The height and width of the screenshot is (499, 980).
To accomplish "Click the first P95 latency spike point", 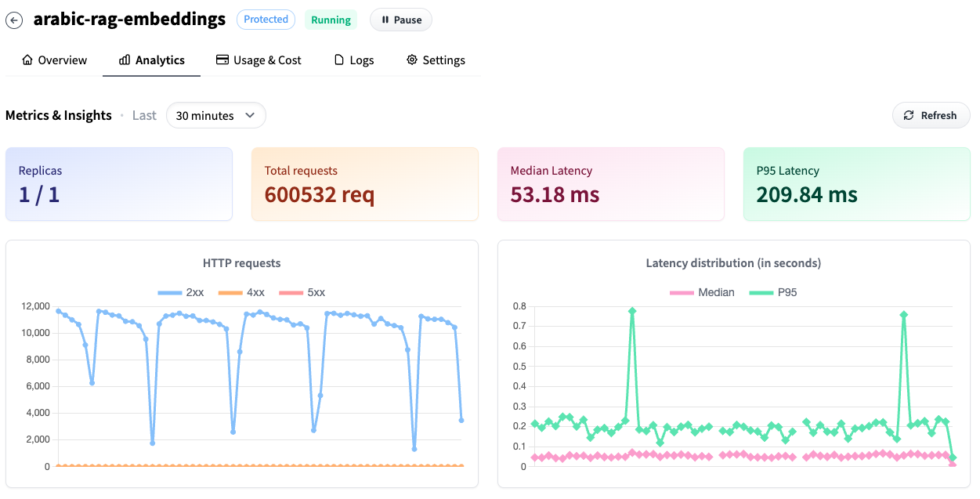I will tap(632, 311).
